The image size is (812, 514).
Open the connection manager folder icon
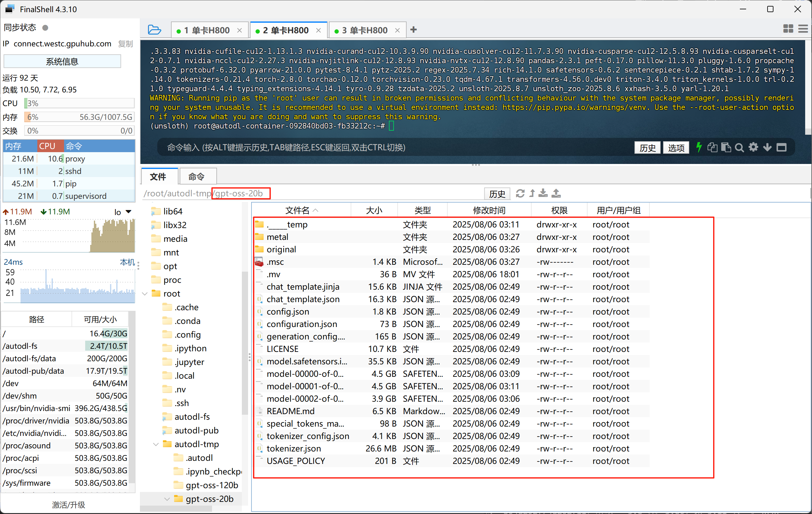pyautogui.click(x=155, y=30)
